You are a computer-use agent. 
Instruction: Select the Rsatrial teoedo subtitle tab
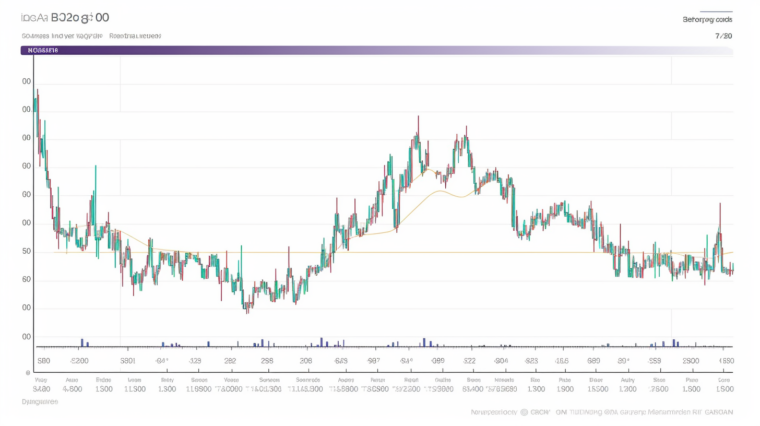click(136, 35)
